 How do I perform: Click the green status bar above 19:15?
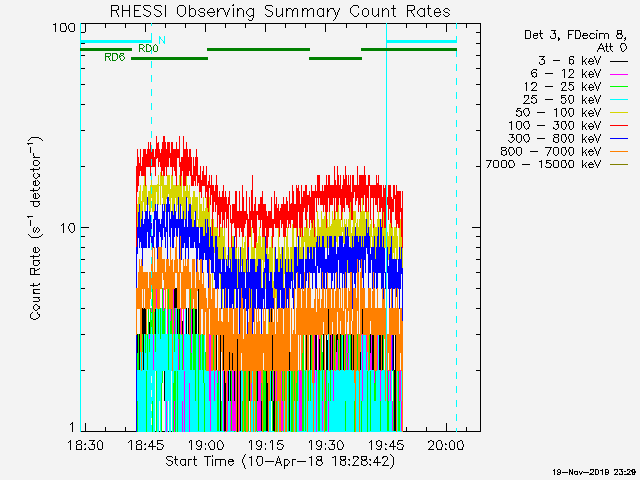click(258, 49)
